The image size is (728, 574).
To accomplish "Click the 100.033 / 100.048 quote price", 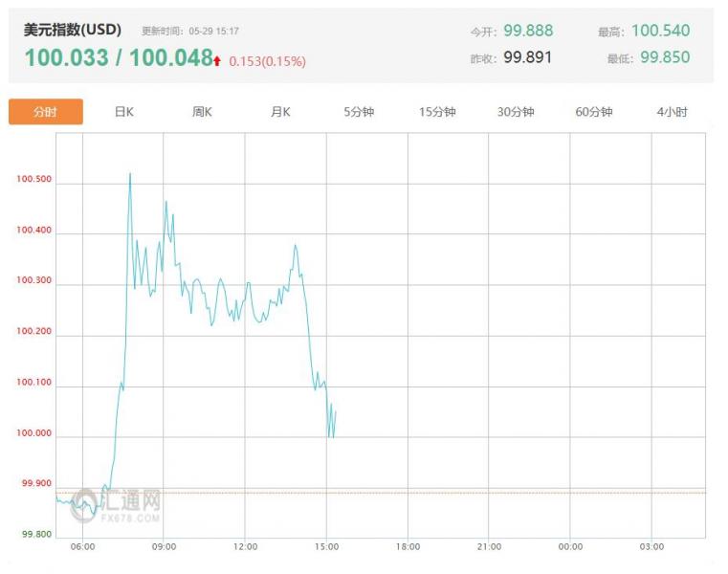I will click(x=118, y=58).
